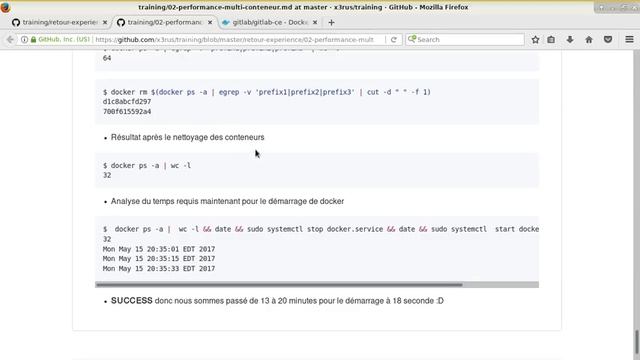Click timestamp 'Mon May 15 20:35:01 EDT 2017'

159,249
